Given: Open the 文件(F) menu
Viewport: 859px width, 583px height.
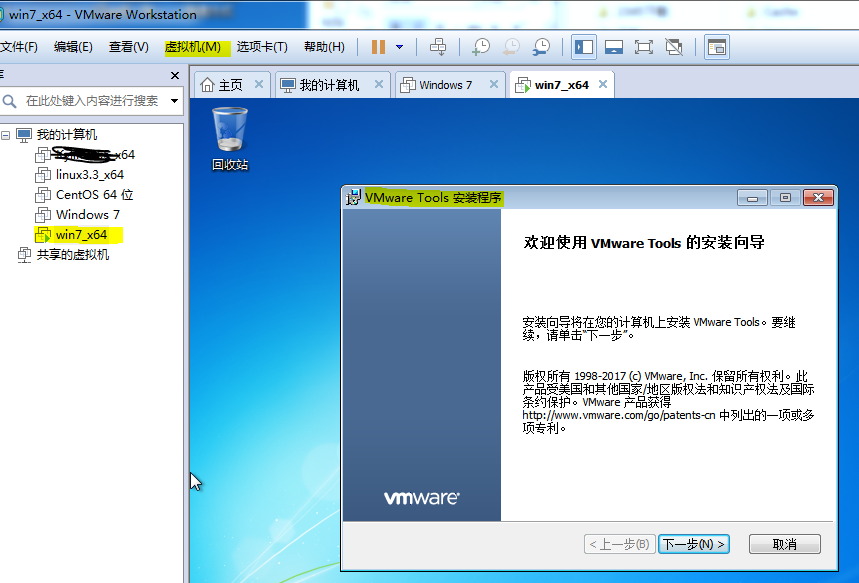Looking at the screenshot, I should point(19,47).
